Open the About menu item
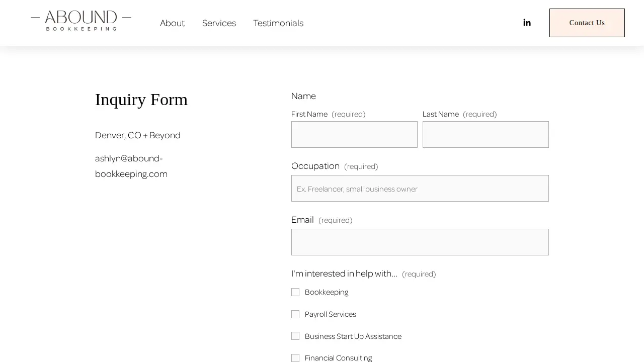 coord(172,23)
